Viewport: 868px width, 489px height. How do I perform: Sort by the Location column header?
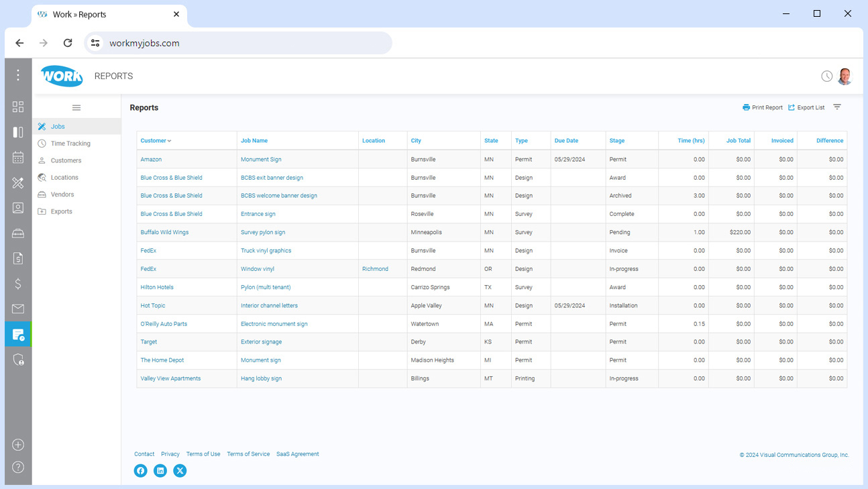click(x=374, y=141)
